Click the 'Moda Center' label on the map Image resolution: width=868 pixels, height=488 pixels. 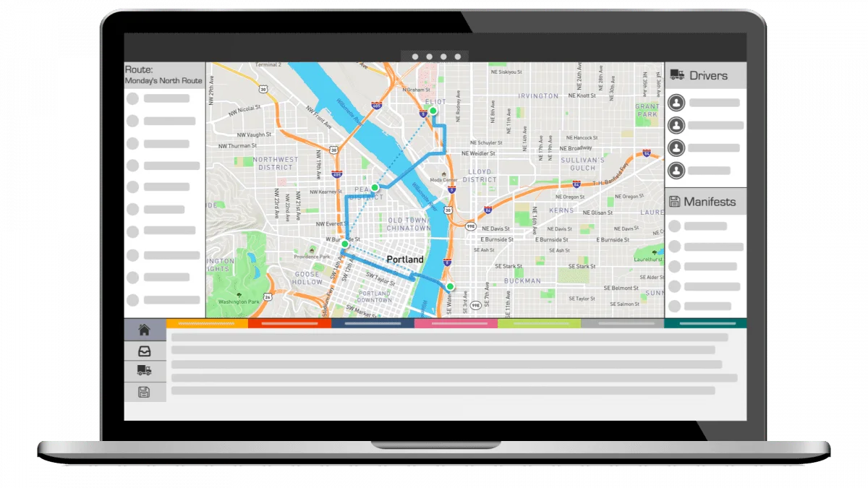click(443, 180)
